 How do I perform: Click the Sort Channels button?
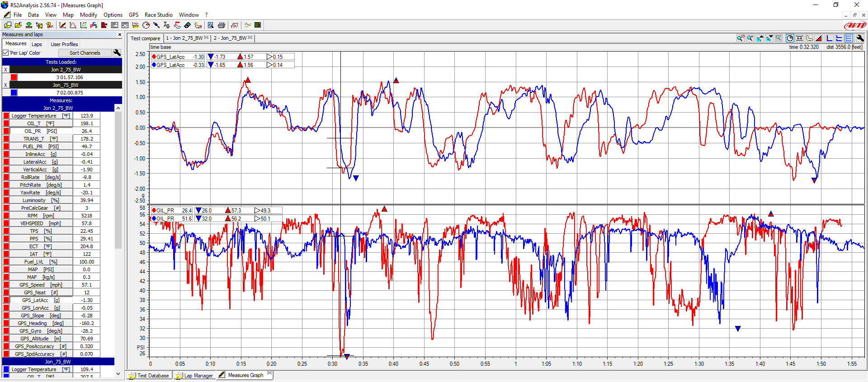click(x=85, y=53)
